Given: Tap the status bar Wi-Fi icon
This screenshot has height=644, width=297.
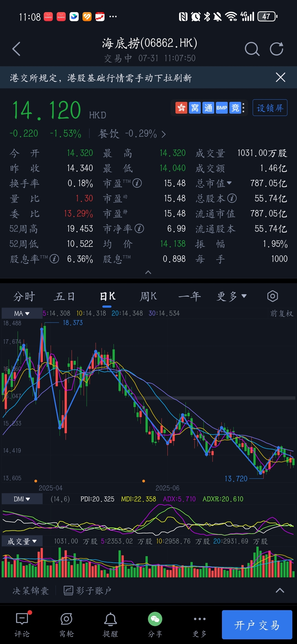Looking at the screenshot, I should pyautogui.click(x=231, y=17).
